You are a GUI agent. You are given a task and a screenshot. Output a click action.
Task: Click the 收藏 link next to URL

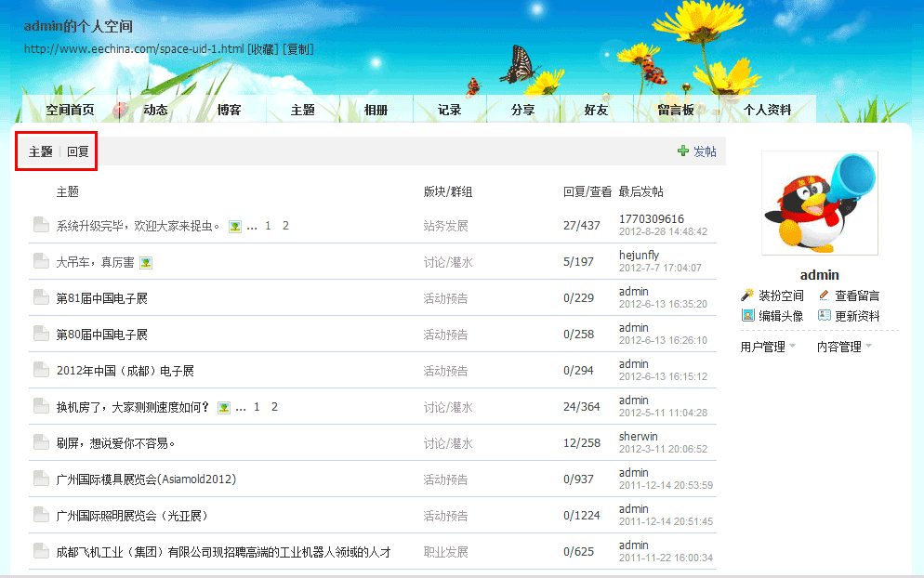pos(263,49)
